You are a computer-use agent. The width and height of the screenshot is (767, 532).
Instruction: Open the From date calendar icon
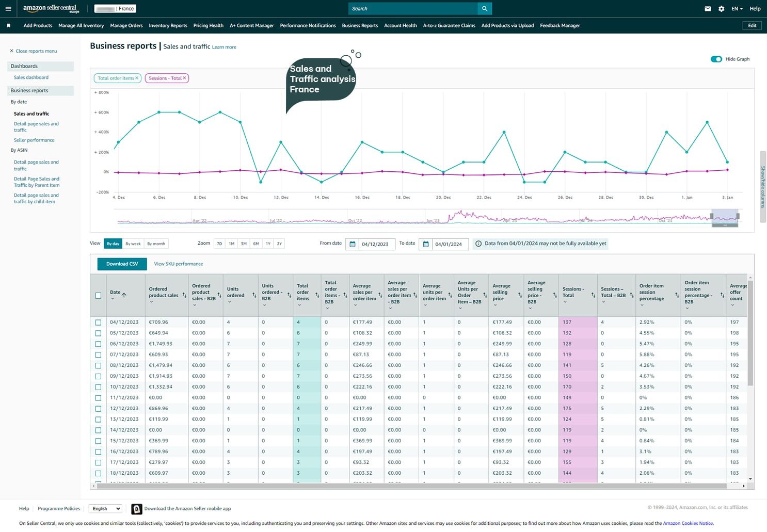tap(353, 244)
